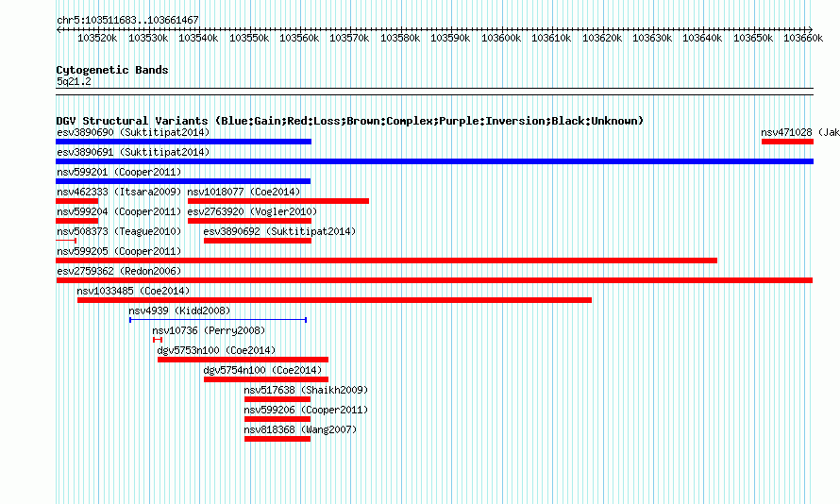Select dgv5754n100 (Coe2014) label
This screenshot has width=840, height=504.
262,370
